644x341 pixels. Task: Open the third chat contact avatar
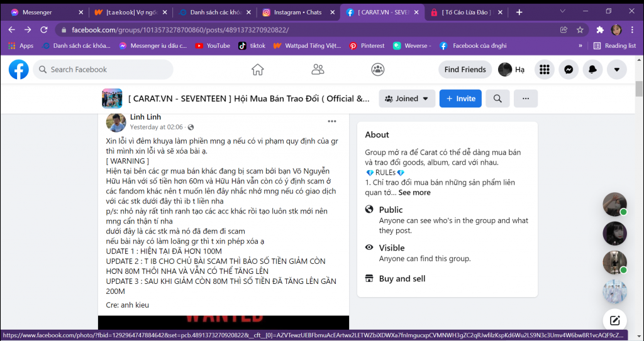click(x=615, y=263)
